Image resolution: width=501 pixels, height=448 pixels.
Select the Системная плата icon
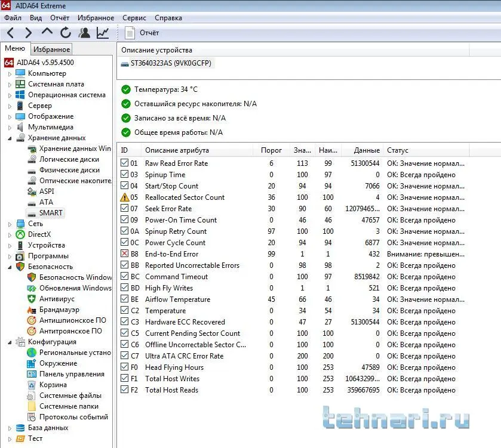(20, 84)
